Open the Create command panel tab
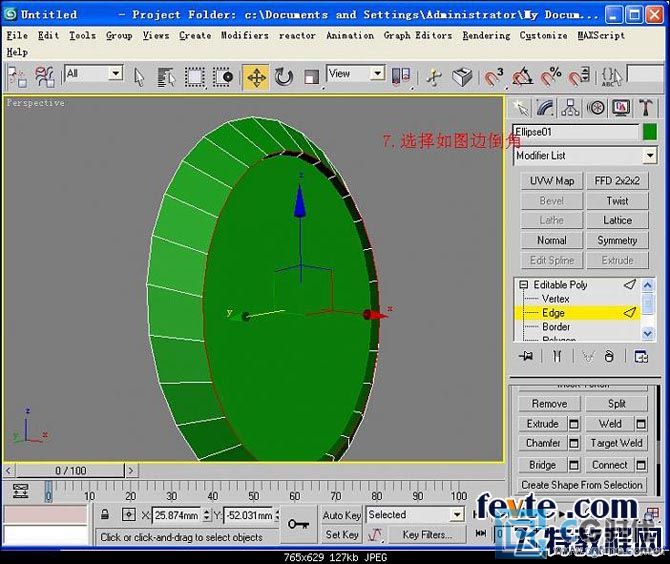This screenshot has height=564, width=670. (521, 108)
